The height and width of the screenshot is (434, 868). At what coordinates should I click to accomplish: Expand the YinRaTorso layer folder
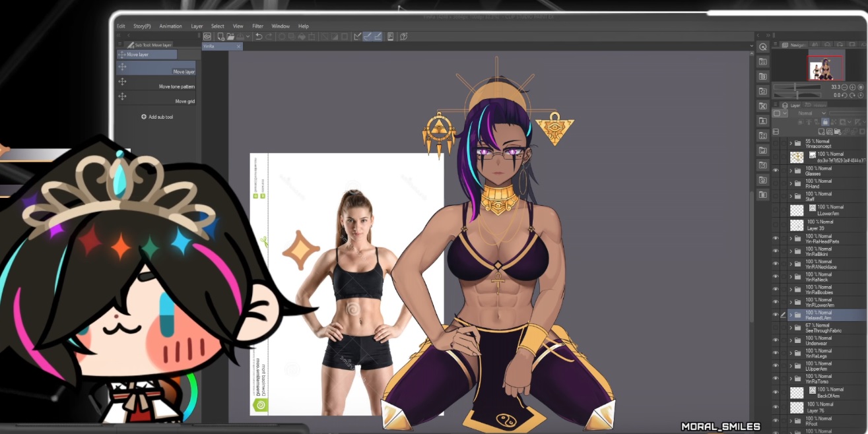coord(791,379)
